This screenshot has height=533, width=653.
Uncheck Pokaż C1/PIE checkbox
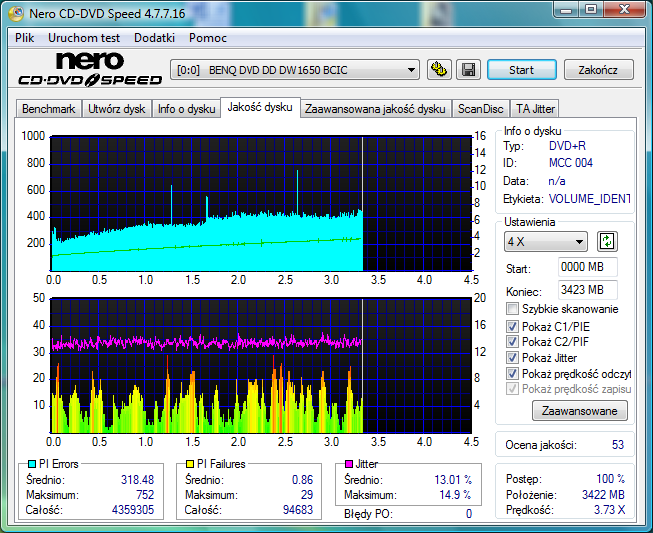click(512, 326)
